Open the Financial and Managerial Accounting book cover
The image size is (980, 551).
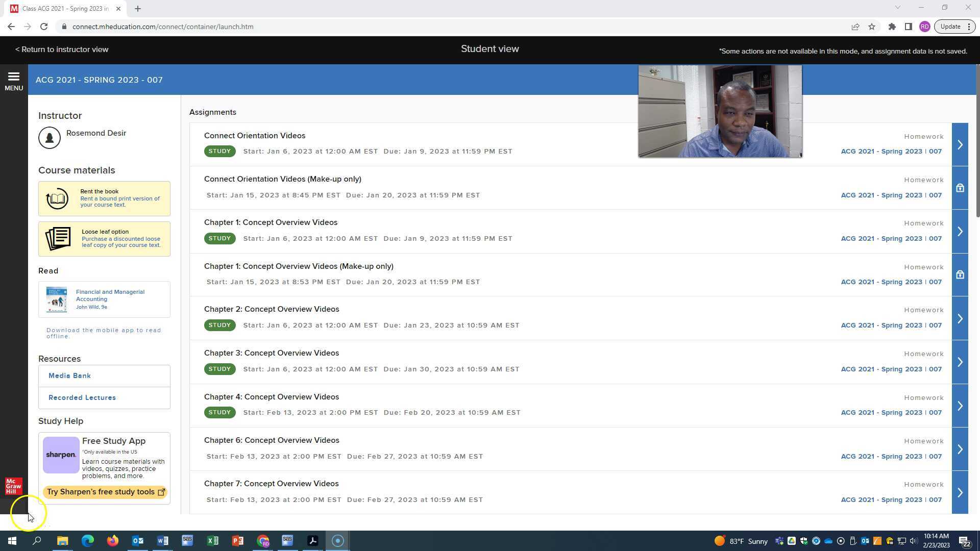pos(56,299)
